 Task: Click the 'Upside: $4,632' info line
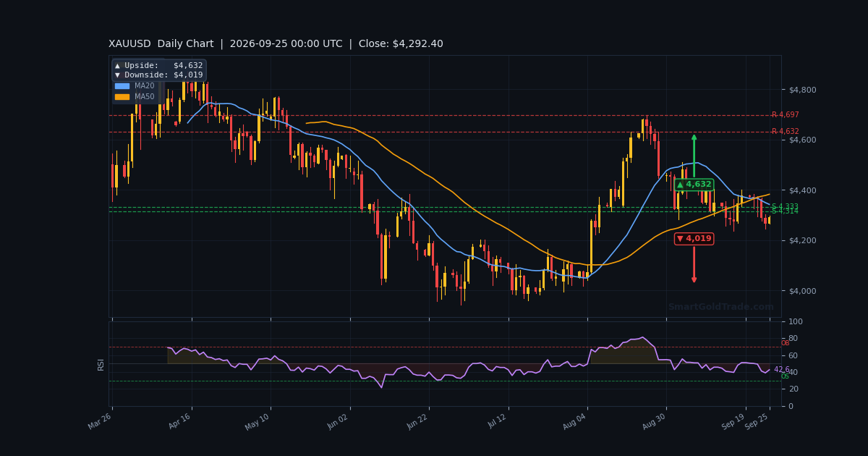pos(159,66)
